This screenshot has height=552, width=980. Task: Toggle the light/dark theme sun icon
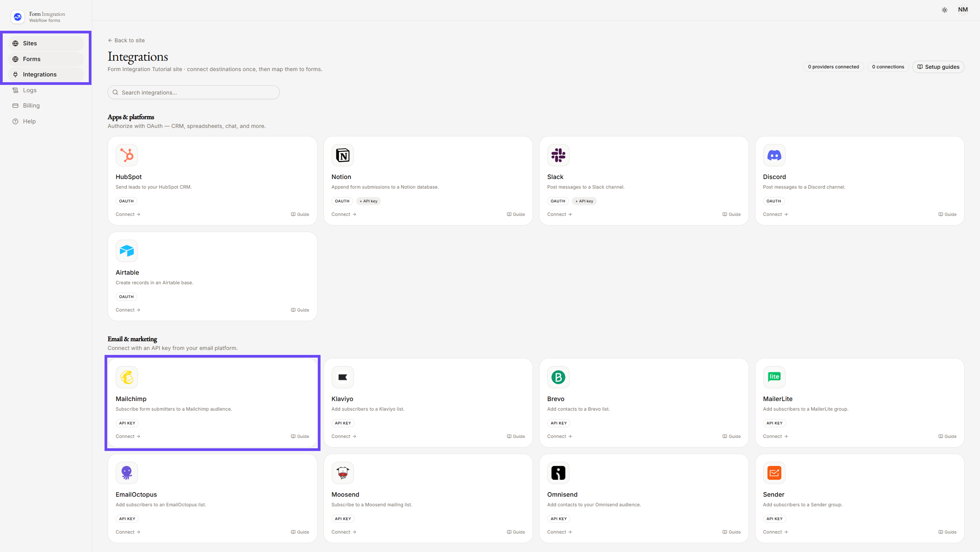point(944,10)
